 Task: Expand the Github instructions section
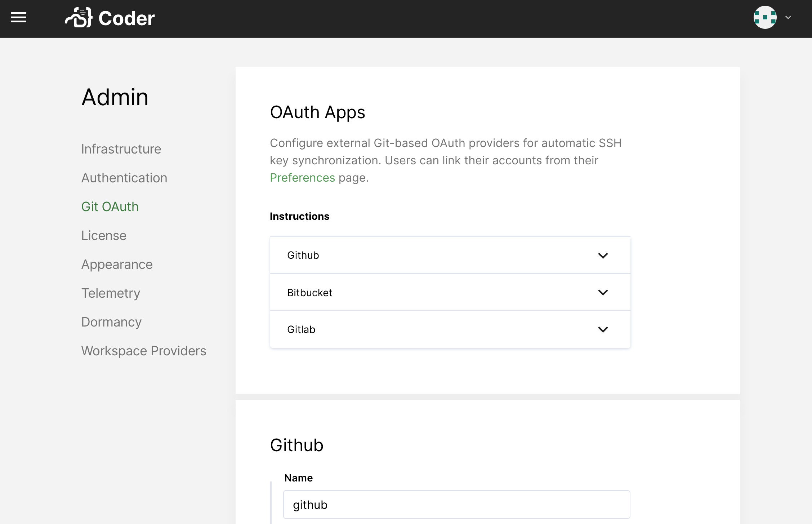603,255
